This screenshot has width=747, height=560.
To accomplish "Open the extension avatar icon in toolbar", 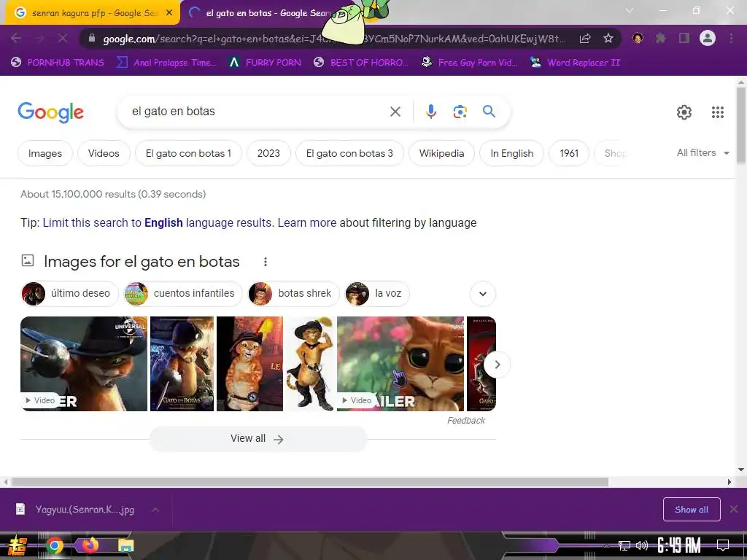I will 638,38.
